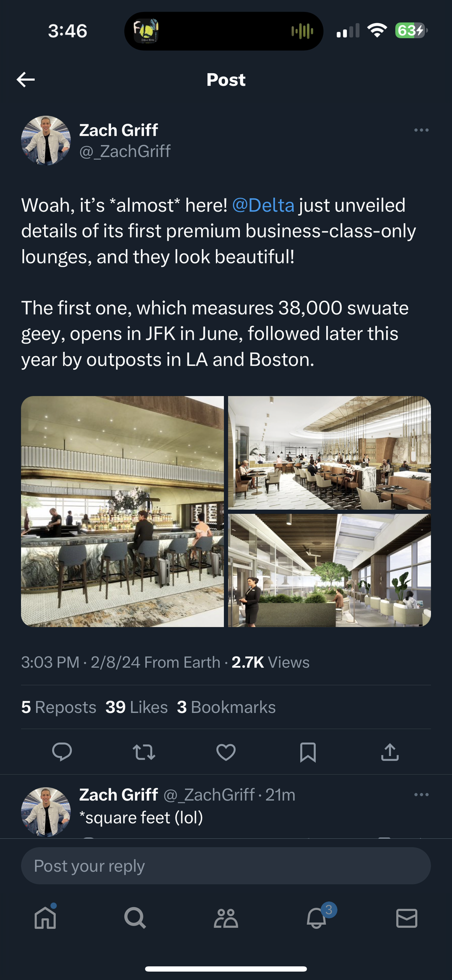Open more options on reply post

(x=421, y=795)
